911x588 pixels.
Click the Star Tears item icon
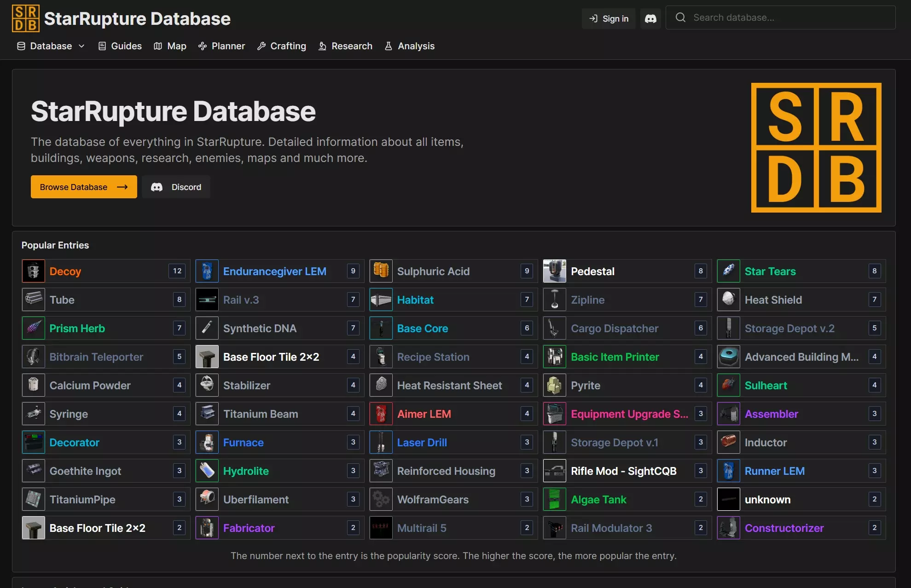(x=729, y=271)
